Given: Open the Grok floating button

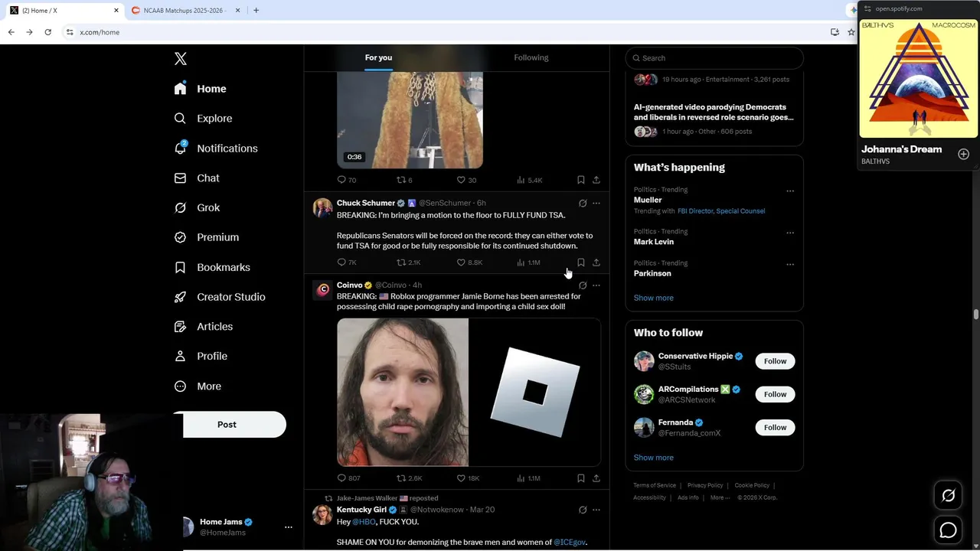Looking at the screenshot, I should [x=948, y=496].
